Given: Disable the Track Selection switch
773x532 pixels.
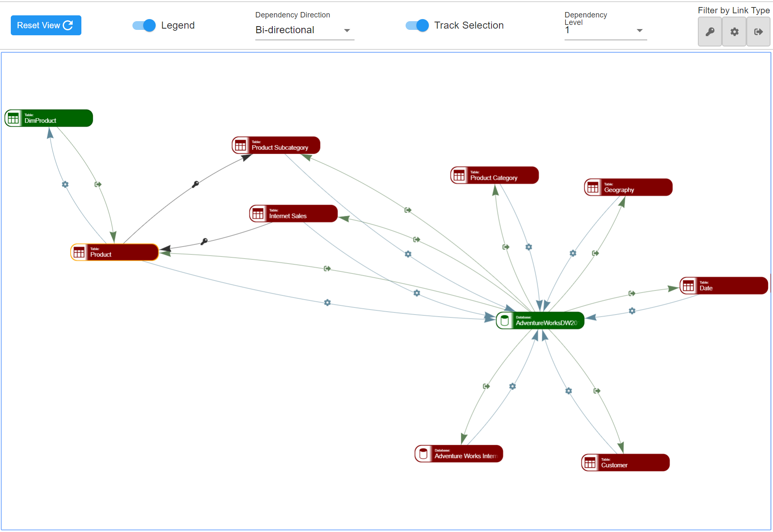Looking at the screenshot, I should 417,25.
